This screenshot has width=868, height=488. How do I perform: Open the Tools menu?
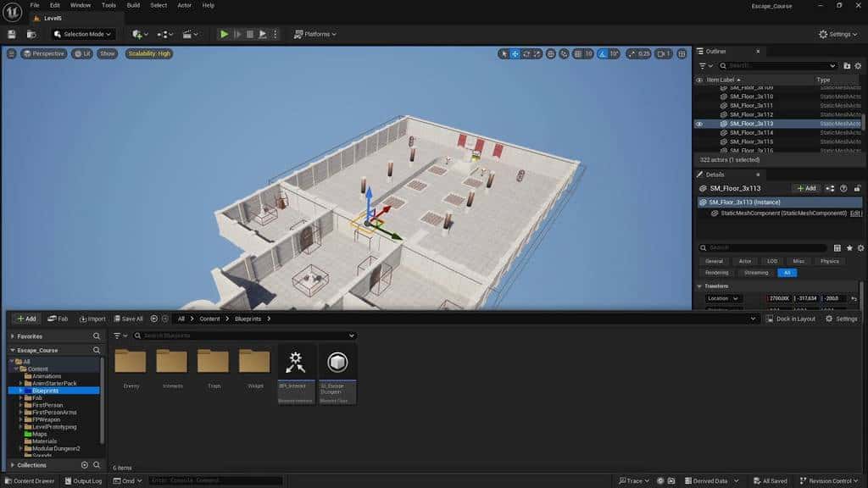(108, 6)
